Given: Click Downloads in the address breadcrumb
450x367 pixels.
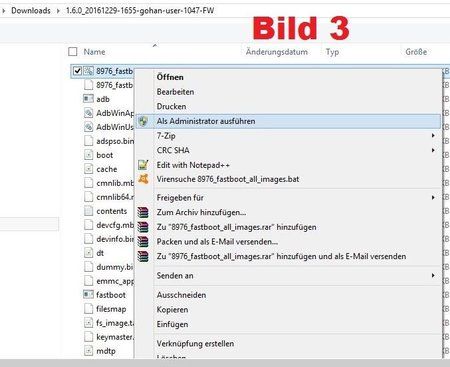Looking at the screenshot, I should point(31,11).
